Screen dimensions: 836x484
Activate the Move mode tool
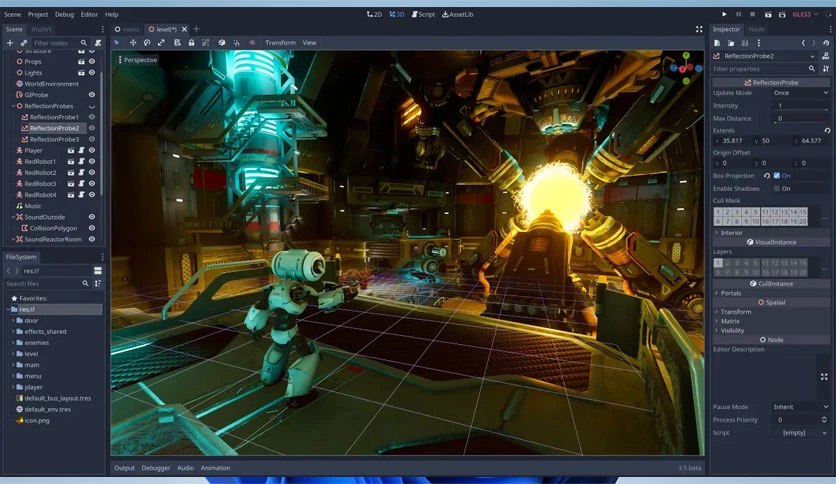(x=133, y=43)
